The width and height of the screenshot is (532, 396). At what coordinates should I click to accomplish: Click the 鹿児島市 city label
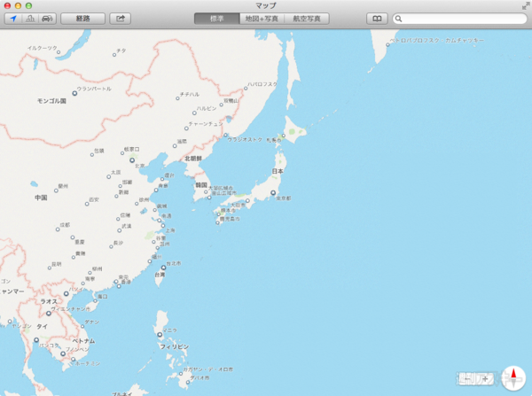tap(230, 219)
